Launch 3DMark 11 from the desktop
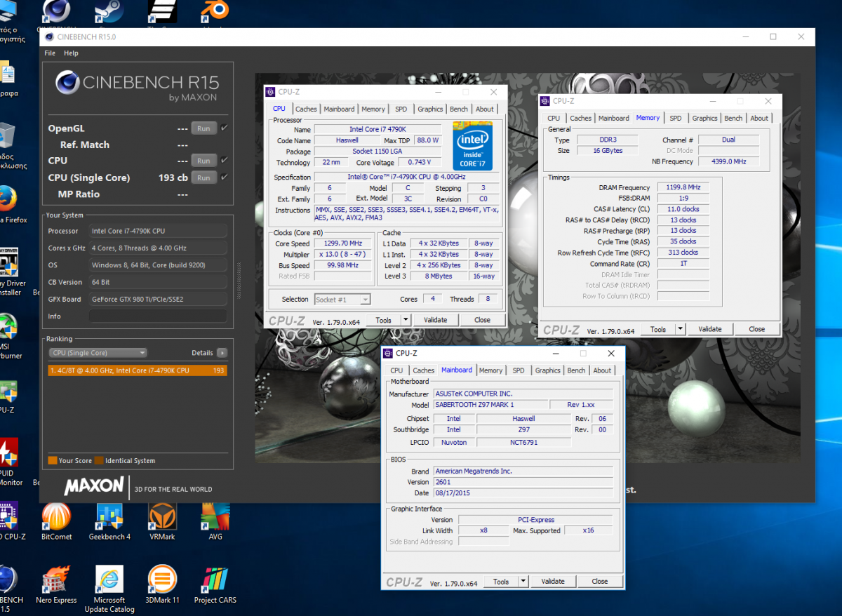The height and width of the screenshot is (616, 842). coord(162,585)
